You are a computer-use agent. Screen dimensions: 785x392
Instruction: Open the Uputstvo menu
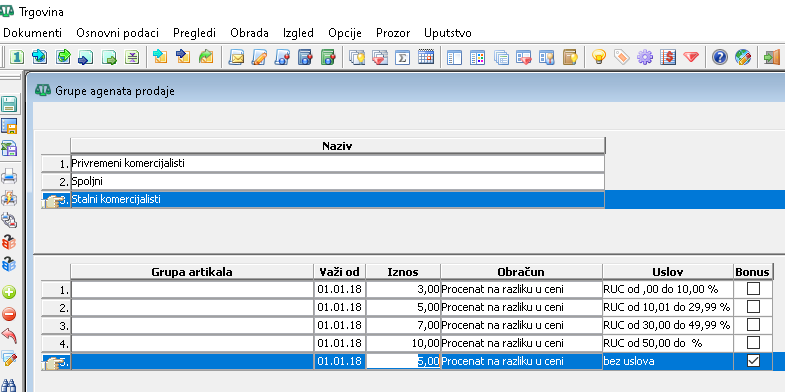(448, 33)
